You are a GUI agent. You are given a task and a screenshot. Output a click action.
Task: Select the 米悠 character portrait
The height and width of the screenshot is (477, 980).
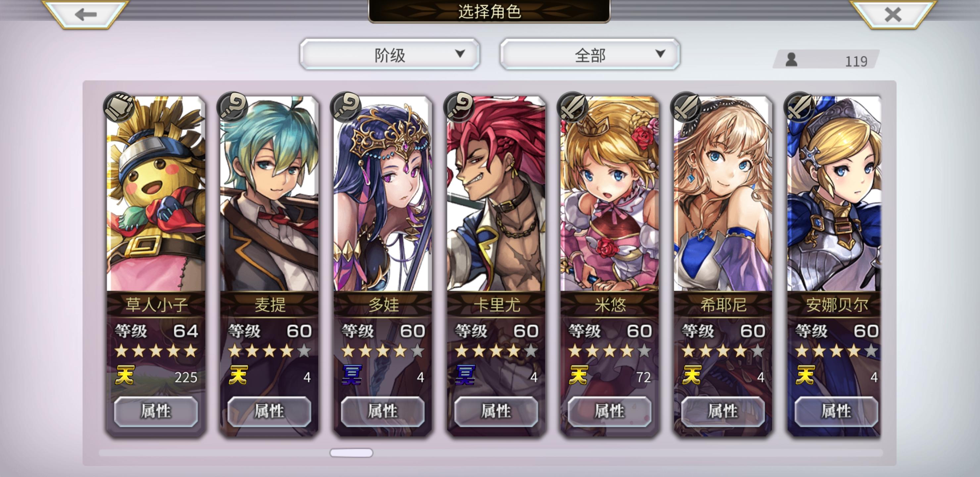tap(610, 194)
